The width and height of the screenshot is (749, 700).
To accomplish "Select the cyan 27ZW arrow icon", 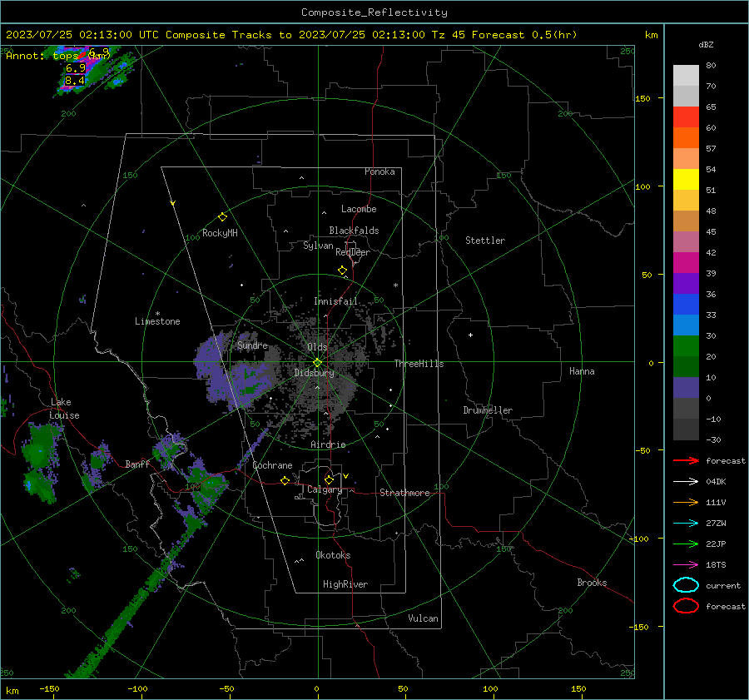I will 686,524.
